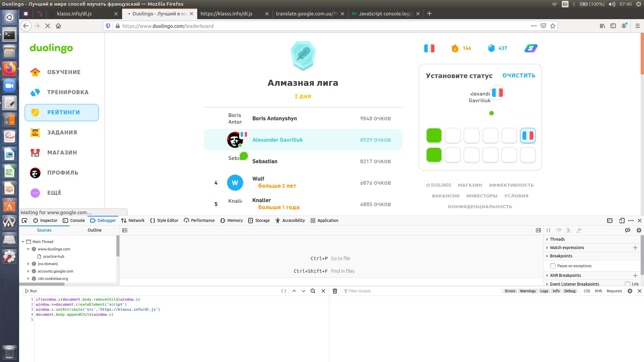Click the streak flame icon
This screenshot has height=362, width=644.
(455, 48)
